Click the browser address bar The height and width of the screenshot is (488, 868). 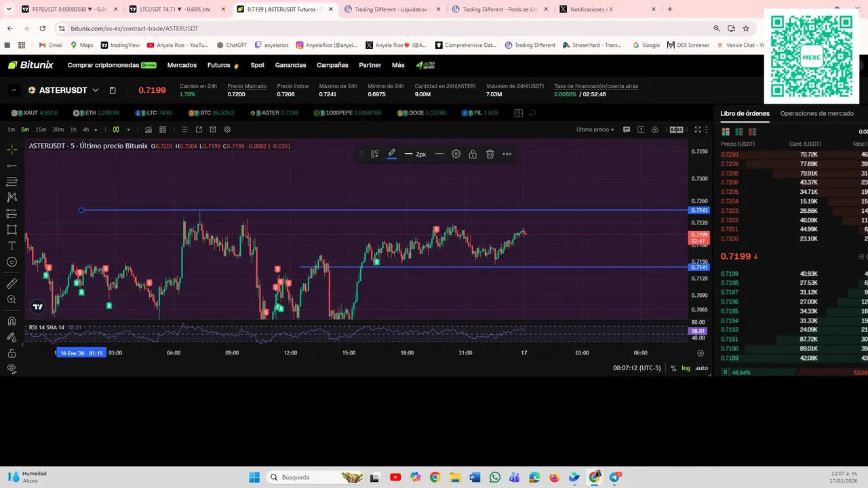click(x=380, y=28)
